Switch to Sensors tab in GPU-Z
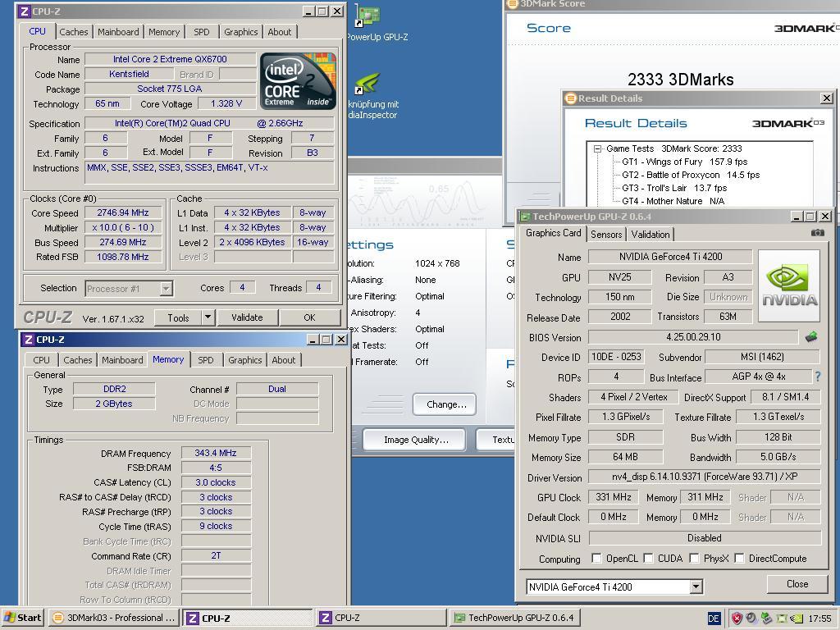 606,234
